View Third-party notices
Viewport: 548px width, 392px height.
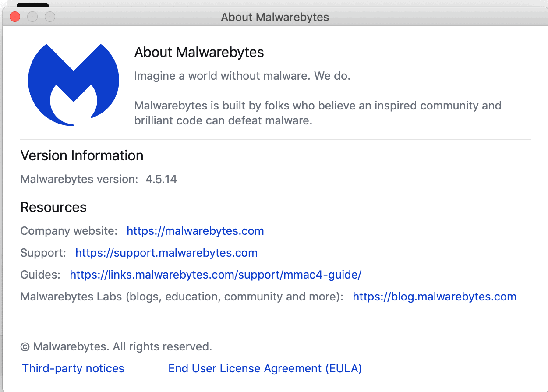pyautogui.click(x=73, y=368)
